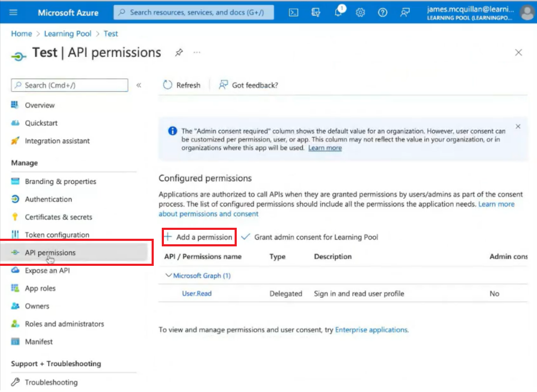This screenshot has height=392, width=537.
Task: Click Add a permission button
Action: click(x=199, y=237)
